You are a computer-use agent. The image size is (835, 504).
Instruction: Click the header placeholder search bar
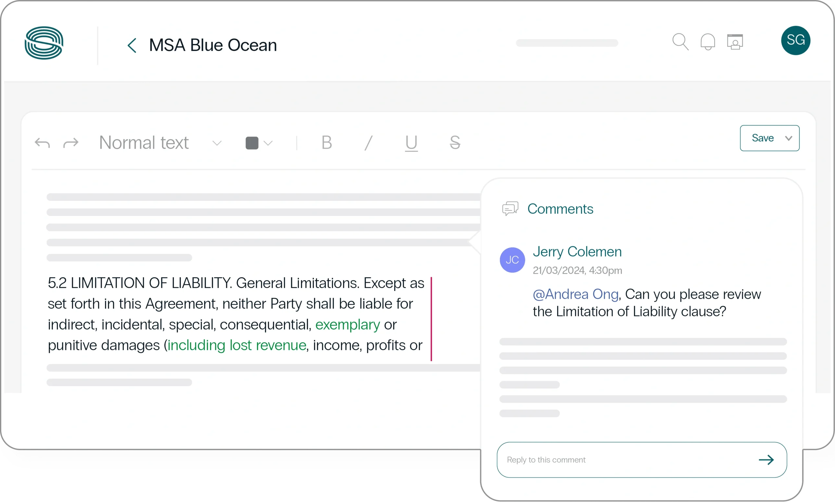pyautogui.click(x=567, y=43)
